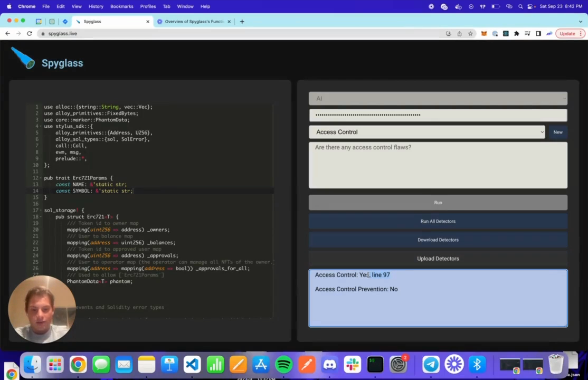
Task: Close the Overview of Spyglass's Functions tab
Action: coord(229,22)
